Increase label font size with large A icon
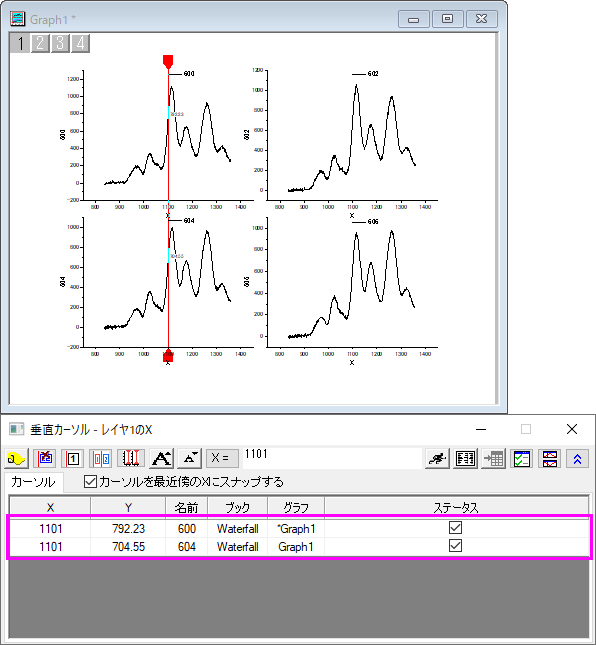Viewport: 596px width, 645px height. click(161, 458)
